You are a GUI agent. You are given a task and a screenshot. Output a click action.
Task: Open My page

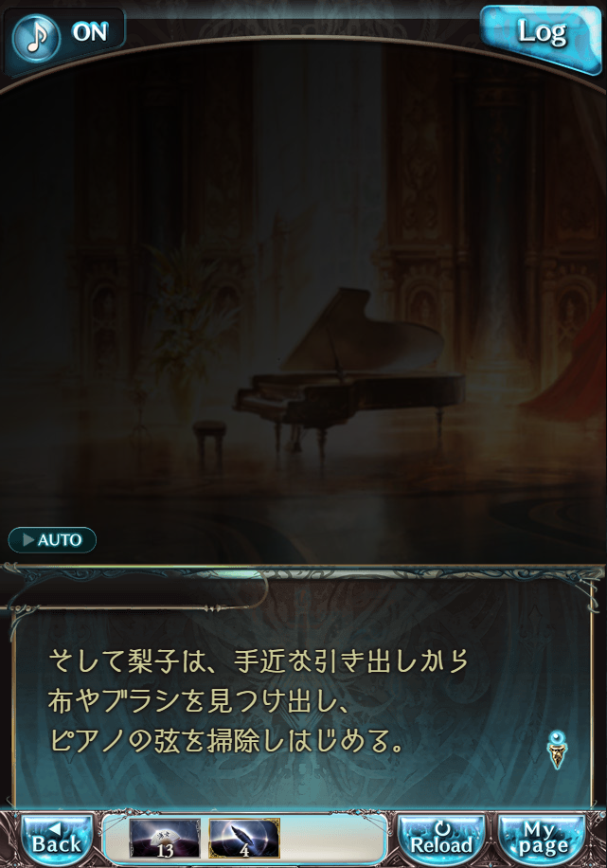point(541,839)
